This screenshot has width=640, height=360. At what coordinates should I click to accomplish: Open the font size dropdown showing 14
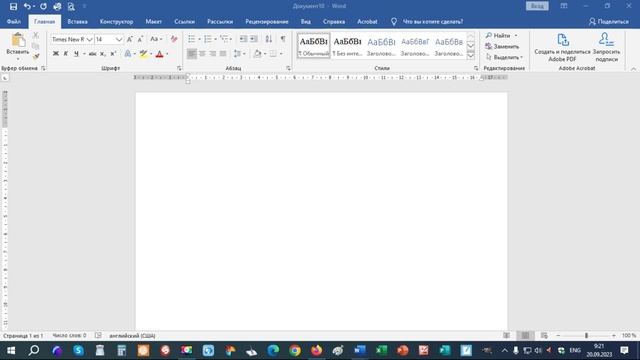[x=119, y=39]
